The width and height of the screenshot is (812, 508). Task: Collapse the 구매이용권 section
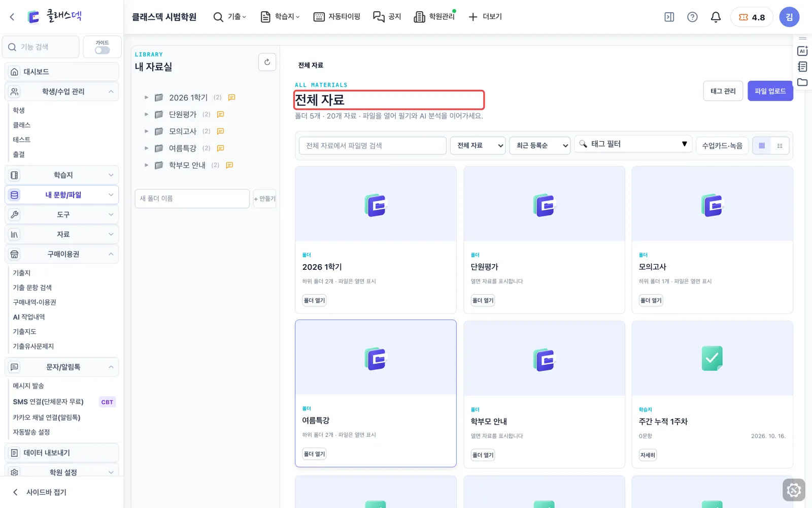[62, 254]
